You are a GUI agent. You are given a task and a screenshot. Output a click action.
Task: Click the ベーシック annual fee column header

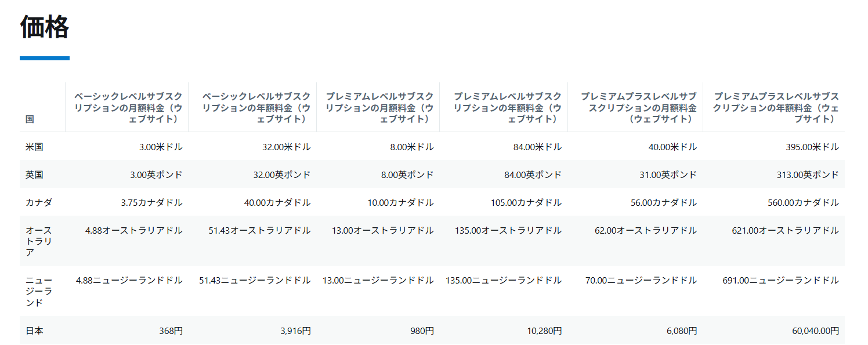coord(256,108)
